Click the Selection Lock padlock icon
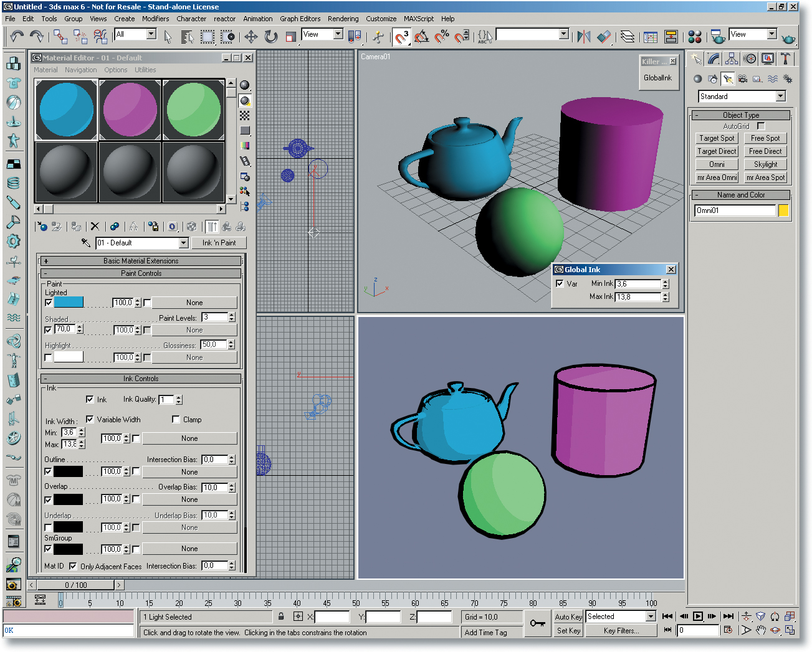Screen dimensions: 812x652 (281, 617)
